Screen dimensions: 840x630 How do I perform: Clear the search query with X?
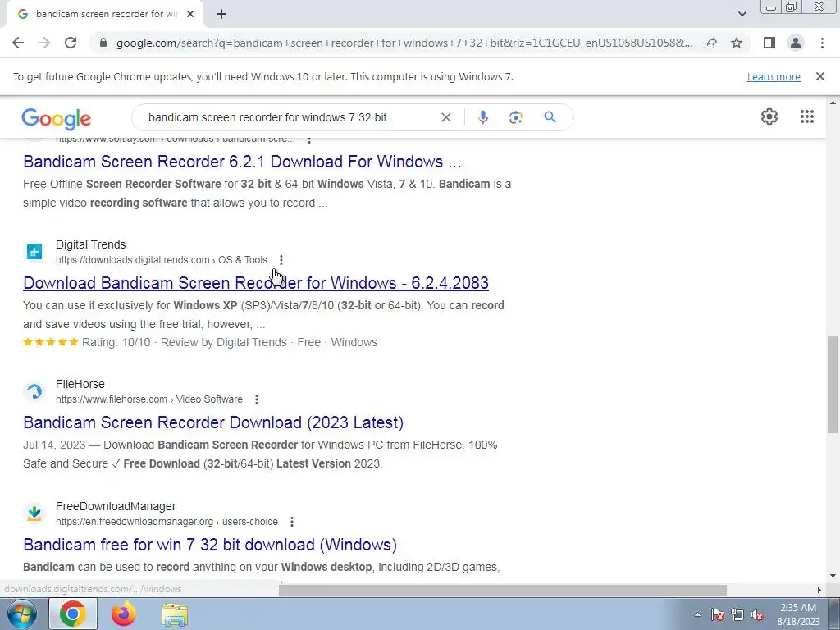(x=445, y=117)
